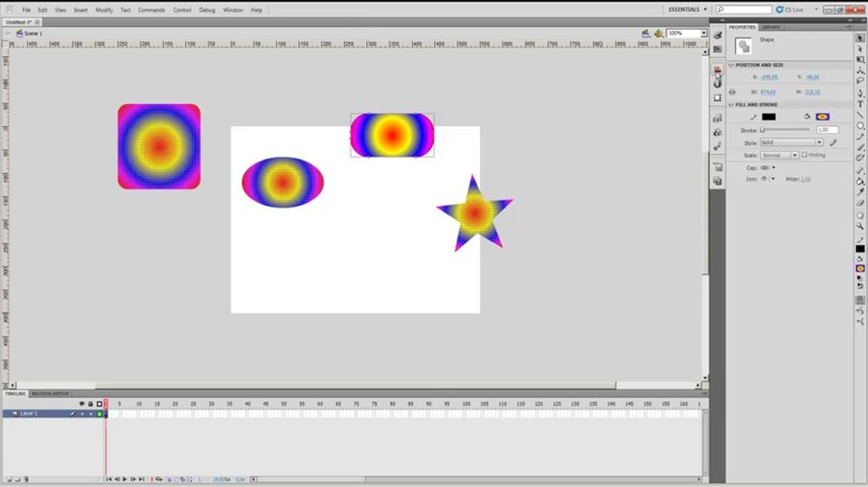Select the Brush tool
868x487 pixels.
pyautogui.click(x=861, y=147)
